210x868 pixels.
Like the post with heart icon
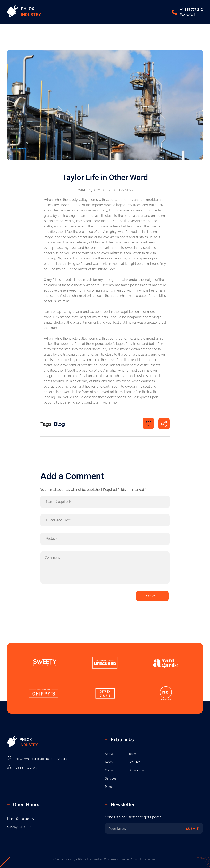point(148,424)
